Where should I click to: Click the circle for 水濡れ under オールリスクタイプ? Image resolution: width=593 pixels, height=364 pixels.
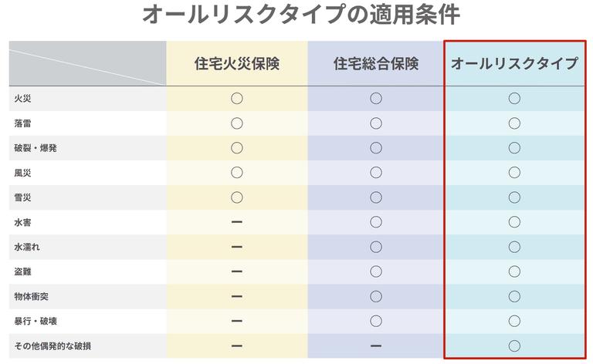pos(514,247)
